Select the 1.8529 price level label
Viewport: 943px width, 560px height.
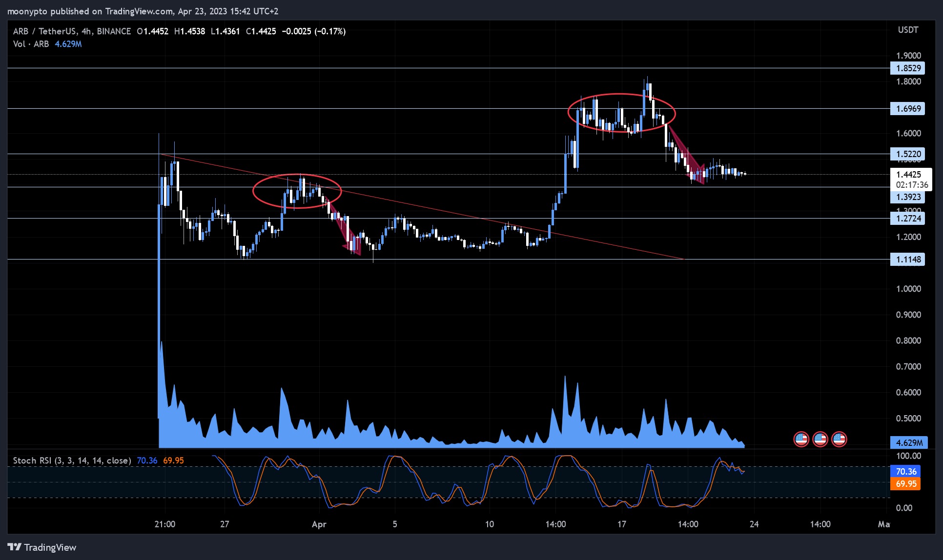coord(908,68)
